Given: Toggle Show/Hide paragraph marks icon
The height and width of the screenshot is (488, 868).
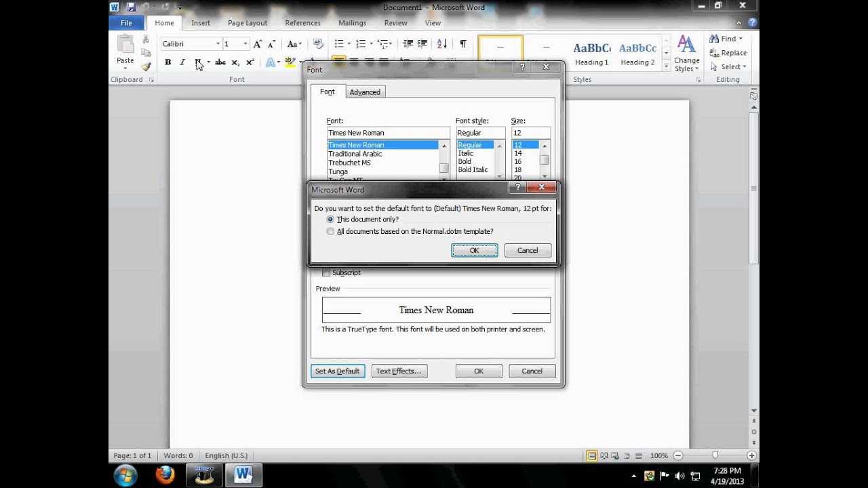Looking at the screenshot, I should (x=463, y=43).
